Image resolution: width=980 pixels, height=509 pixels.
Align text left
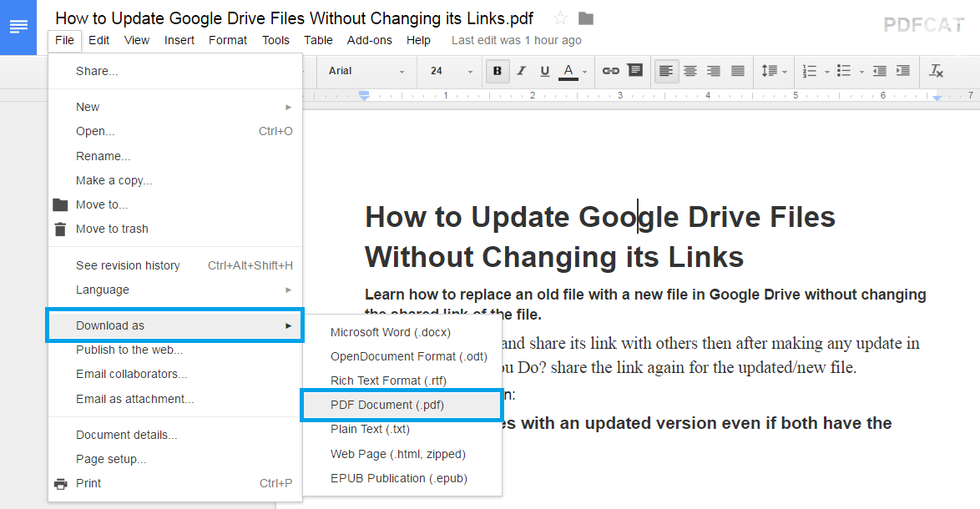point(666,71)
